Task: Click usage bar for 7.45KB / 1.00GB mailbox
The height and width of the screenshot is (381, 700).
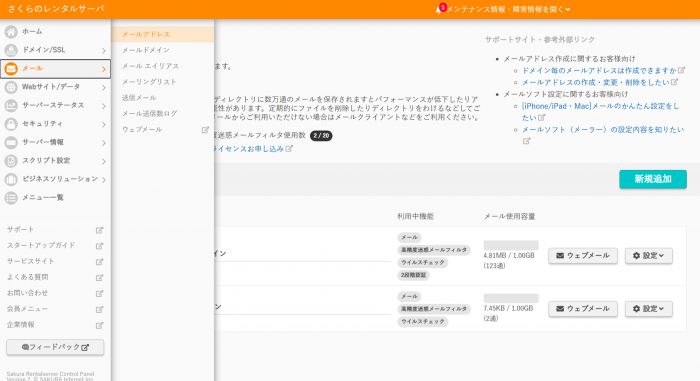Action: (x=511, y=298)
